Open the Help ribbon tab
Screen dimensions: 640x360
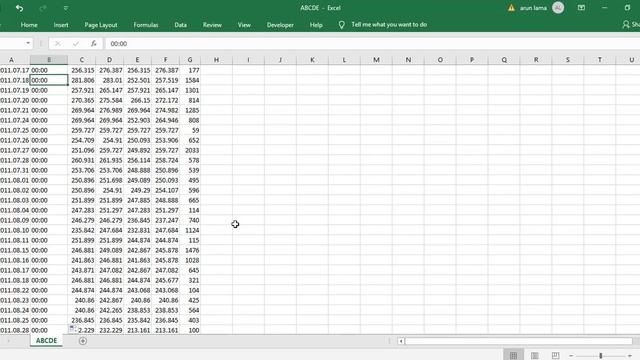(316, 25)
